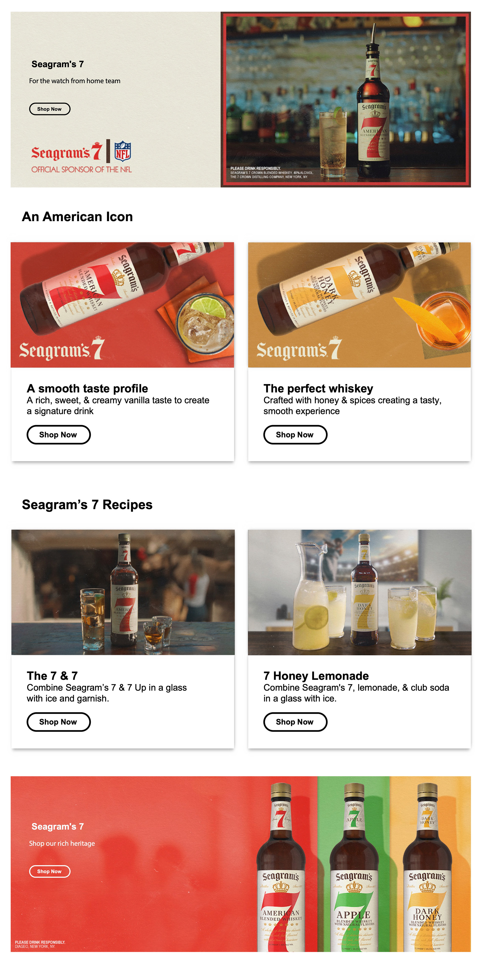Shop Now under 7 Honey Lemonade recipe
Screen dimensions: 480x980
tap(295, 722)
